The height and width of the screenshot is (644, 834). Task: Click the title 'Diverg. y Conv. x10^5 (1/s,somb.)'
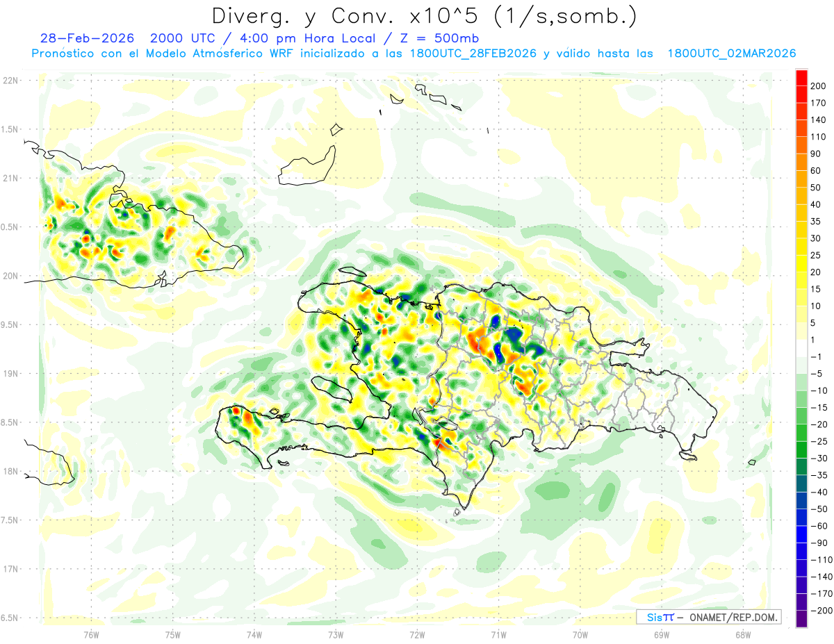(x=424, y=16)
